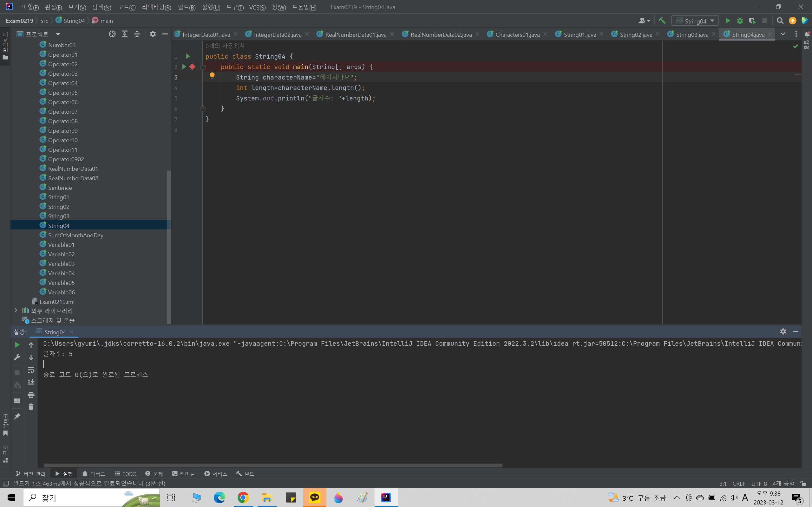Open the String04 run configuration dropdown
The height and width of the screenshot is (507, 812).
(x=695, y=21)
